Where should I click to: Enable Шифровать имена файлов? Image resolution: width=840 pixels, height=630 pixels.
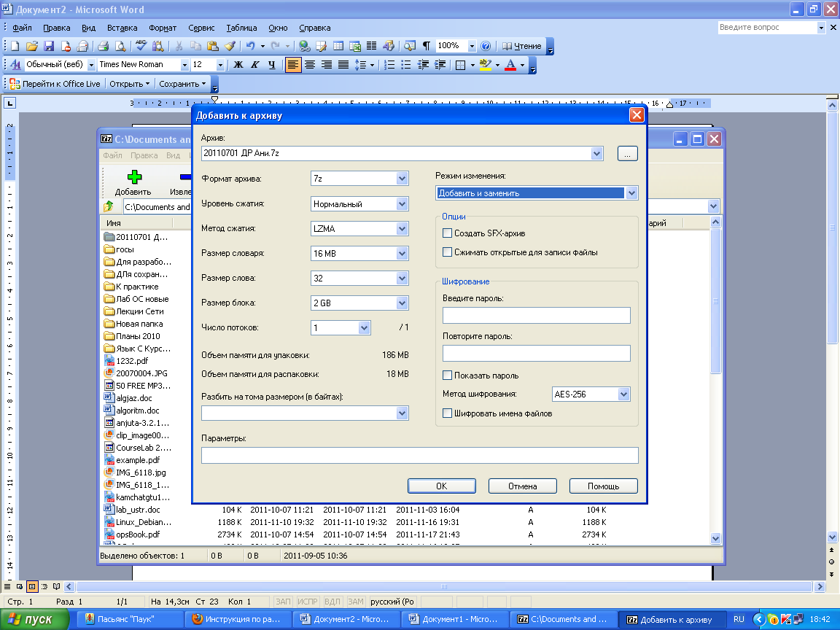click(x=447, y=413)
